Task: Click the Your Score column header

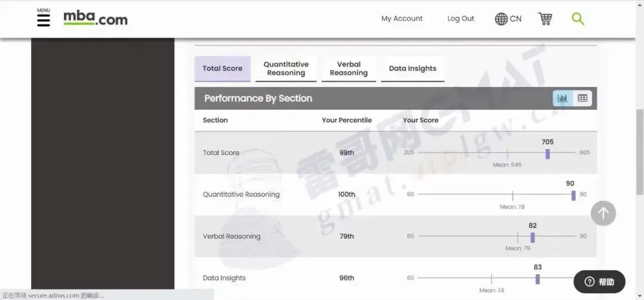Action: click(420, 120)
